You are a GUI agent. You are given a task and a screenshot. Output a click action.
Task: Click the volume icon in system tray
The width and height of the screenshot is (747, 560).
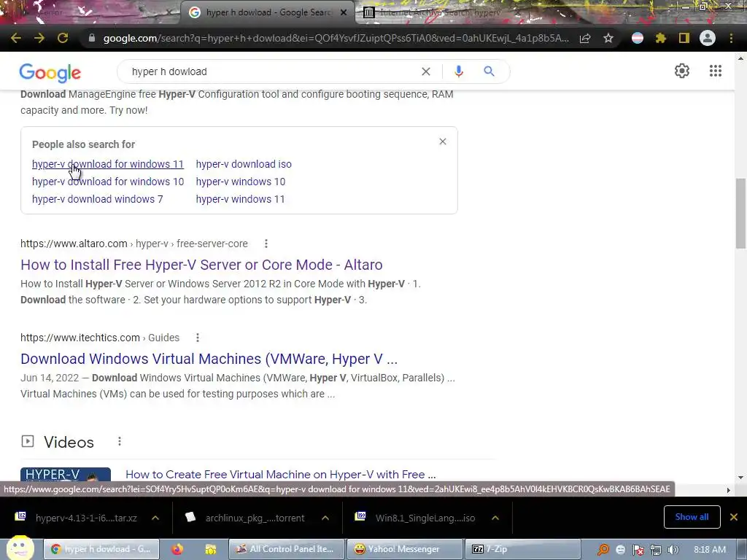tap(673, 550)
